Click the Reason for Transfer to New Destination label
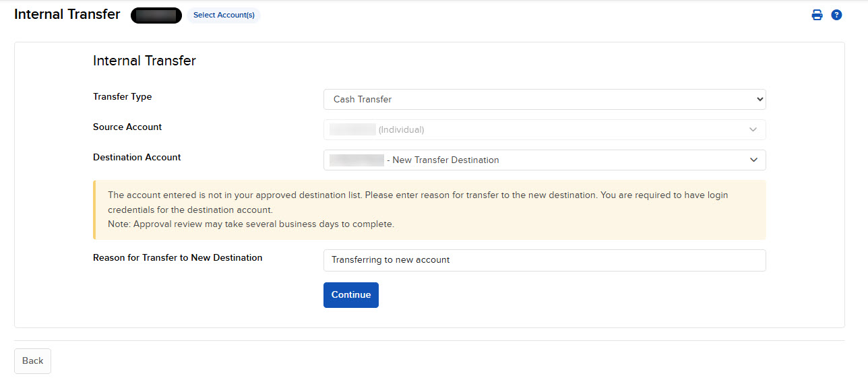The width and height of the screenshot is (868, 380). tap(177, 257)
